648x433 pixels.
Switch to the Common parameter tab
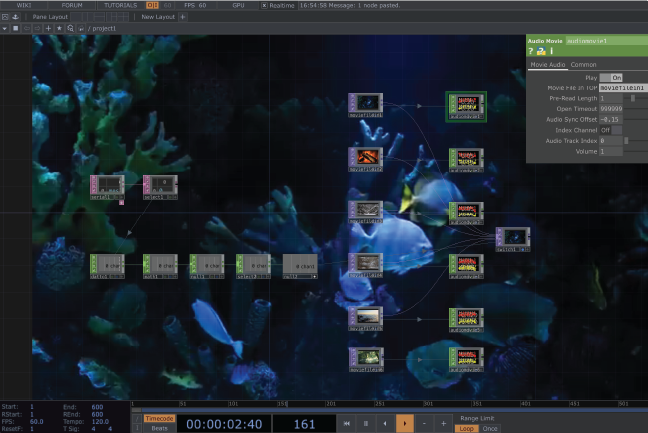coord(583,65)
